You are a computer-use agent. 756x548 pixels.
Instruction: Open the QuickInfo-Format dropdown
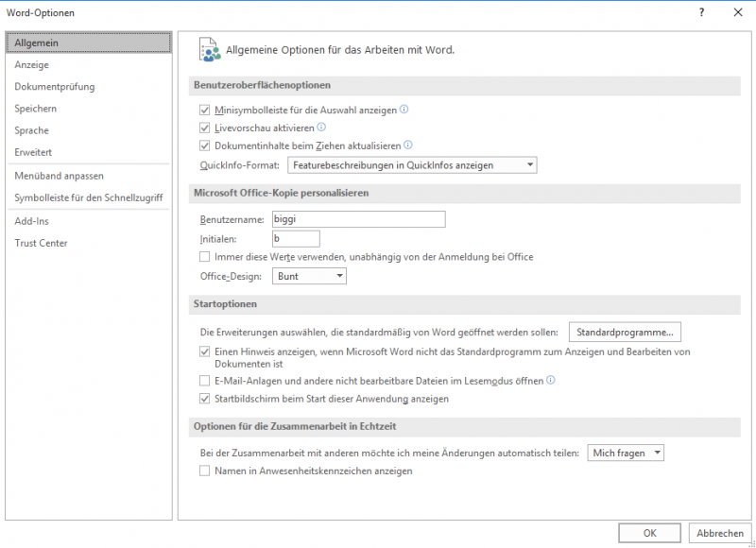click(527, 163)
